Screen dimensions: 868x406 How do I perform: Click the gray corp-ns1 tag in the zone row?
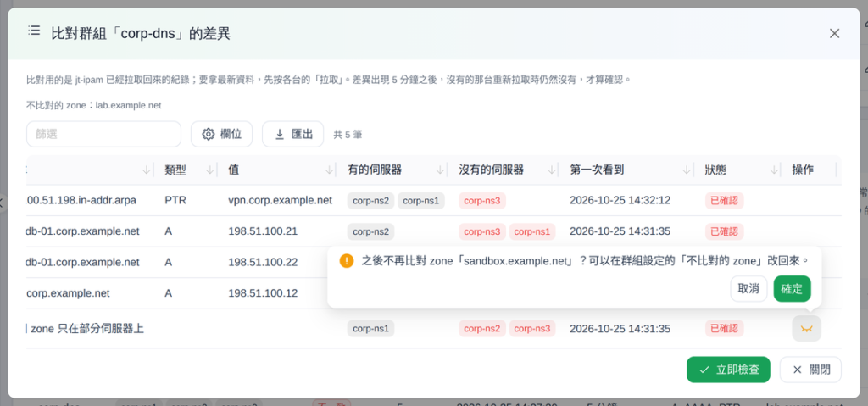[371, 329]
